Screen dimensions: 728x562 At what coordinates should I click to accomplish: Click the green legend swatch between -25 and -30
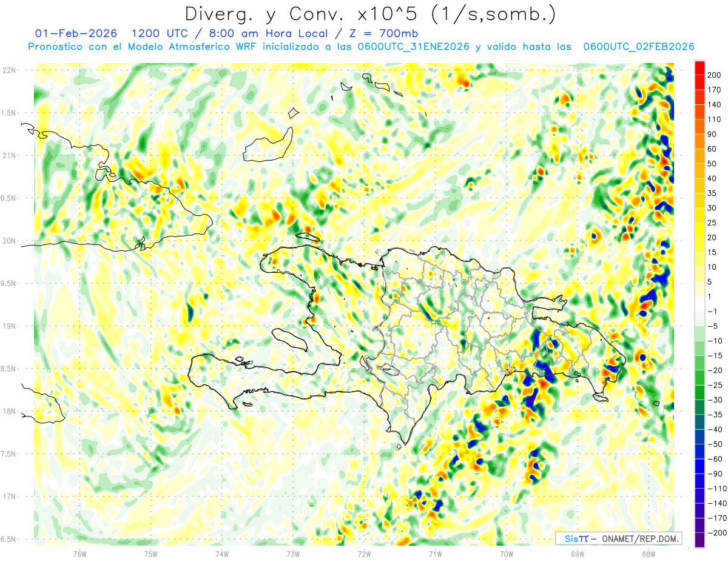699,393
